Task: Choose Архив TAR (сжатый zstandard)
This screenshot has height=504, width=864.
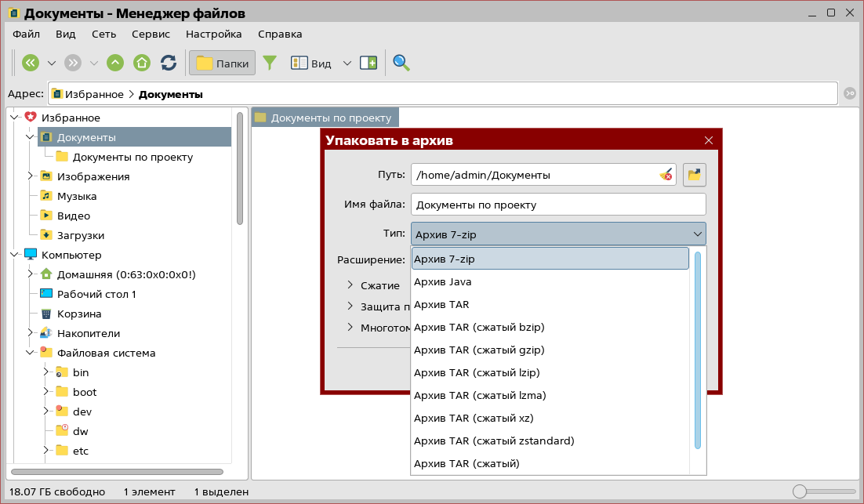Action: pos(550,441)
